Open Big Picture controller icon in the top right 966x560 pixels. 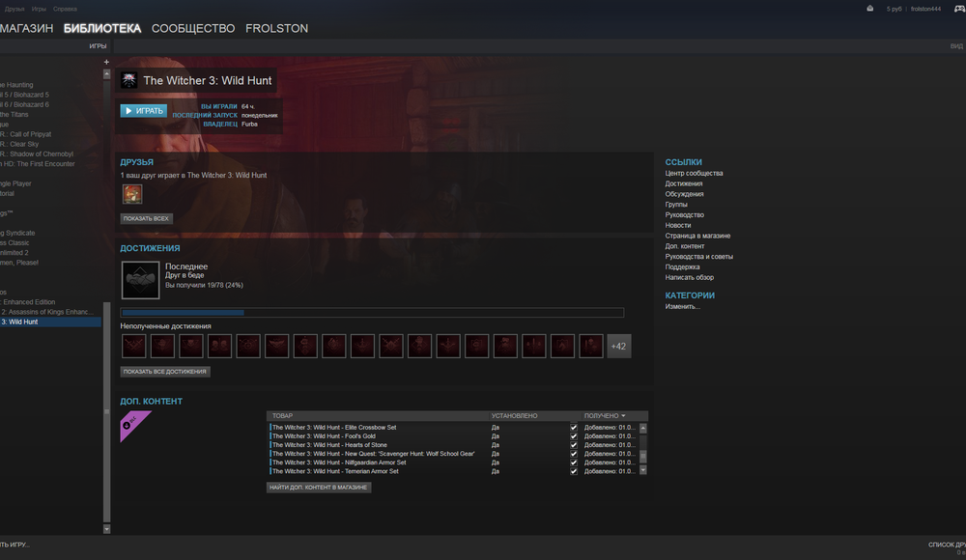[960, 9]
